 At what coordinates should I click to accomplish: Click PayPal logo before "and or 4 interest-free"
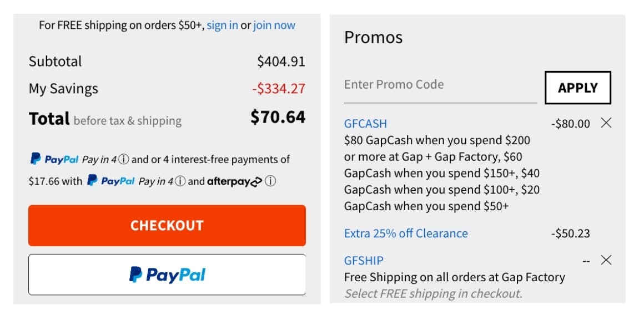54,160
